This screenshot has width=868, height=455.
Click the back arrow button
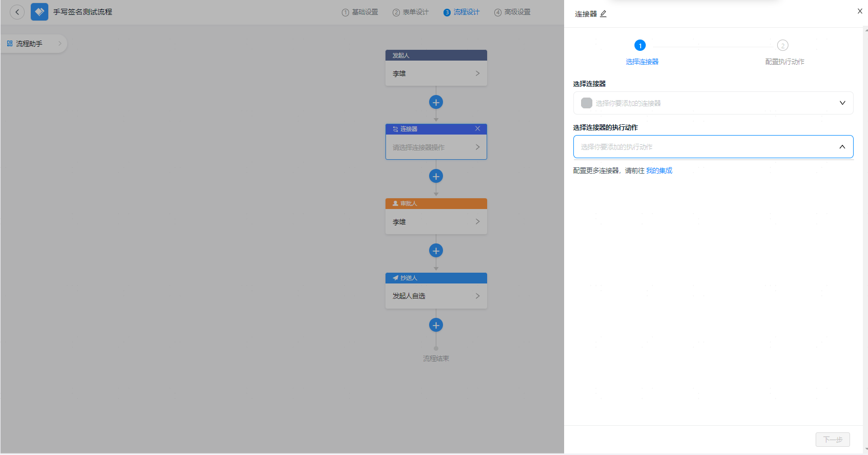(17, 12)
